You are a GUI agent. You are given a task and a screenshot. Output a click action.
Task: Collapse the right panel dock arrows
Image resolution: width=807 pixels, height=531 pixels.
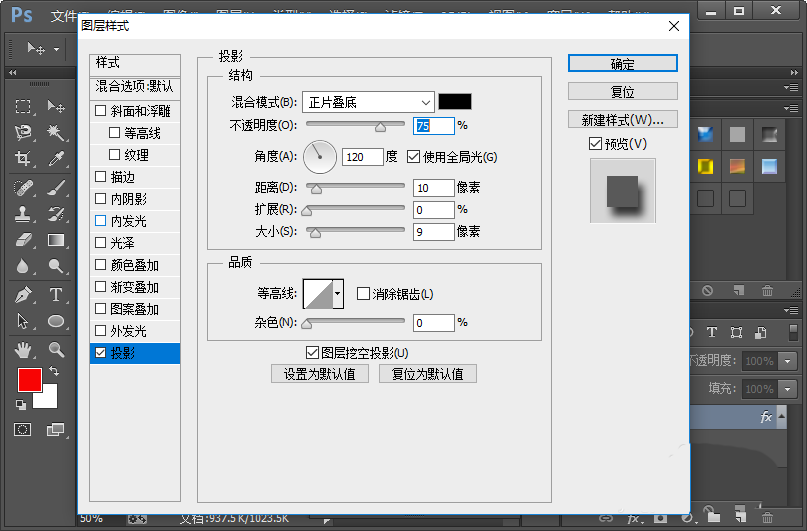point(794,73)
